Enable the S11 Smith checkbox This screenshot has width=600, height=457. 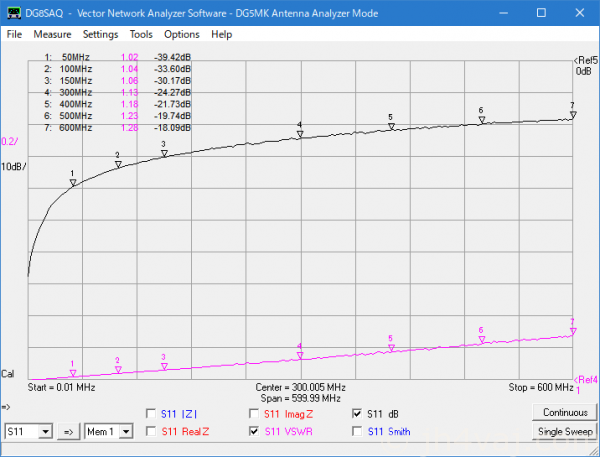pyautogui.click(x=357, y=431)
